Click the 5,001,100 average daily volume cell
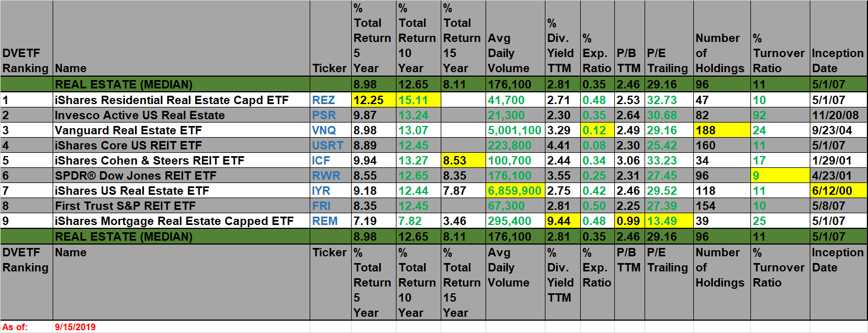The width and height of the screenshot is (868, 333). pyautogui.click(x=515, y=130)
